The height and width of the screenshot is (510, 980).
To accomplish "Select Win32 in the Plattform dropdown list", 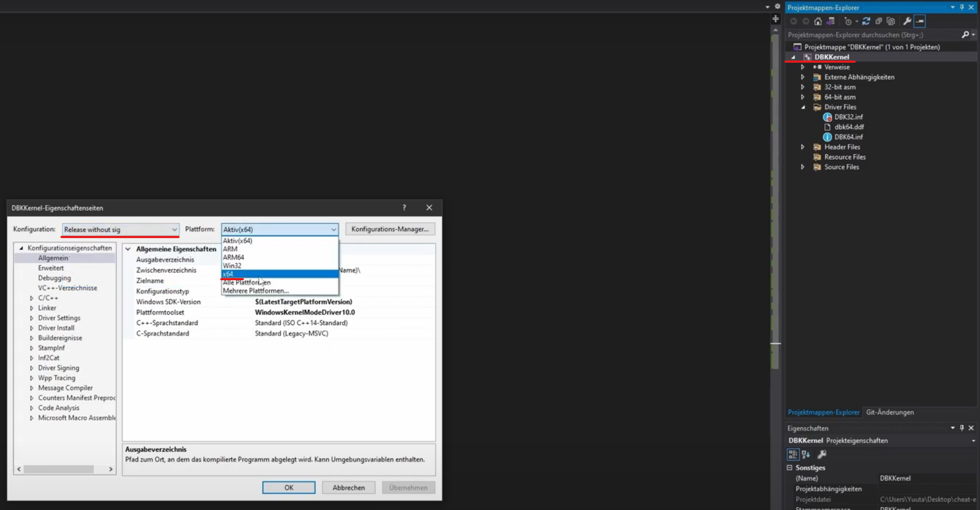I will tap(280, 266).
